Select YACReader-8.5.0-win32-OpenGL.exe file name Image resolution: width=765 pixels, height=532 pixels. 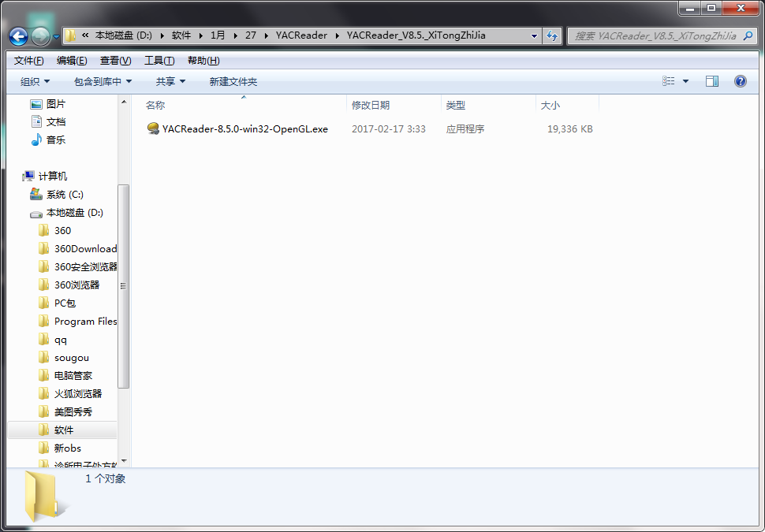click(x=245, y=128)
